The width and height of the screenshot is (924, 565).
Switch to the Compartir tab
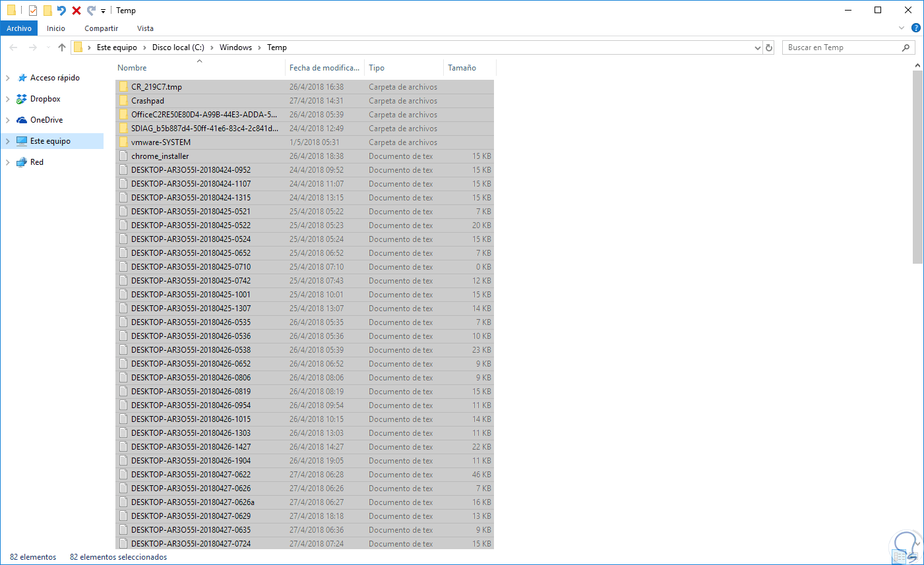point(101,28)
